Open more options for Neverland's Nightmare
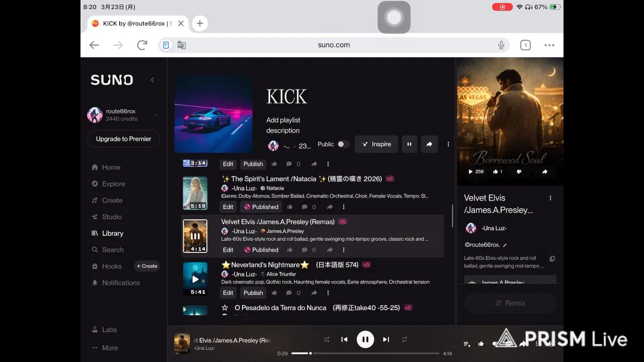The width and height of the screenshot is (644, 362). (x=328, y=293)
